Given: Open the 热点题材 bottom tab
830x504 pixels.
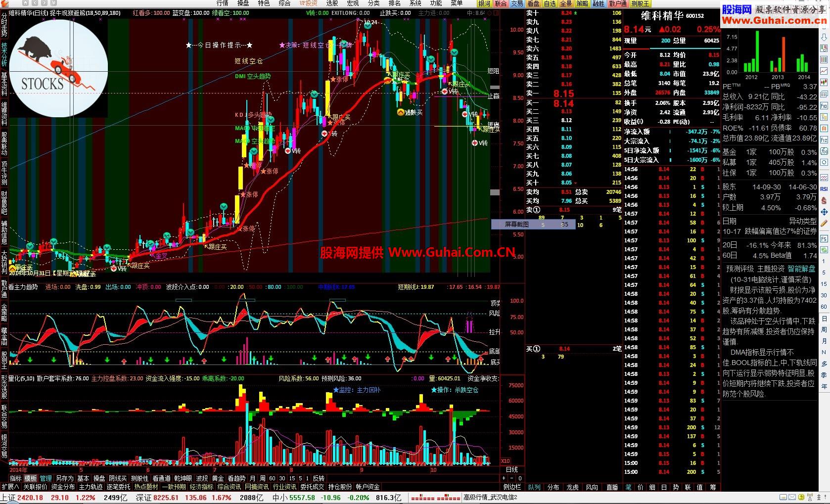Looking at the screenshot, I should [x=146, y=487].
